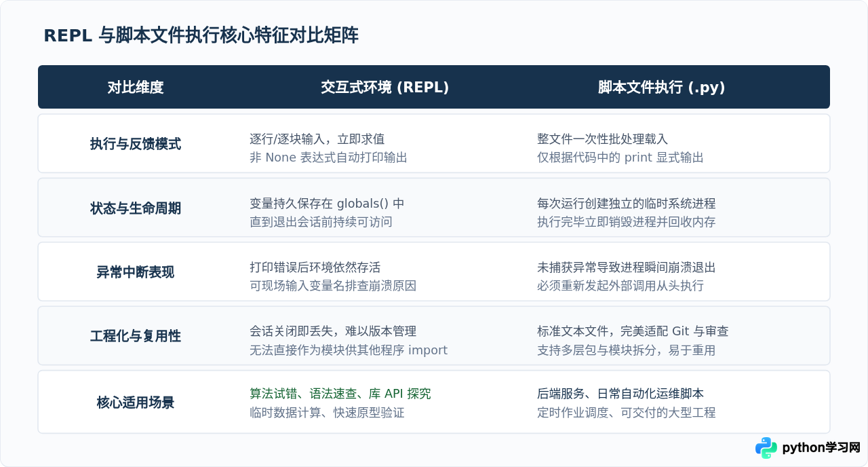Click the text '未捕获异常导致进程瞬间崩溃退出'
The width and height of the screenshot is (868, 467).
(627, 267)
